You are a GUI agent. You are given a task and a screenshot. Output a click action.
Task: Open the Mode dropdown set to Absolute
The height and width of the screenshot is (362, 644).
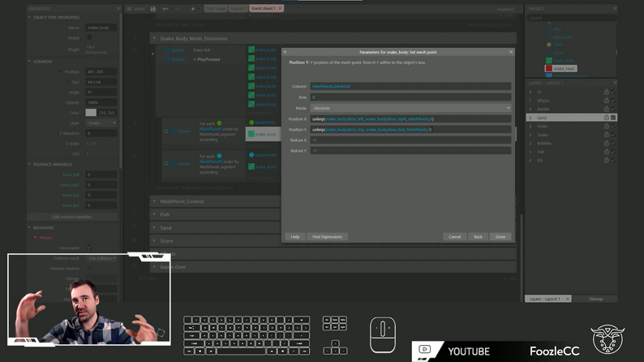[x=410, y=108]
